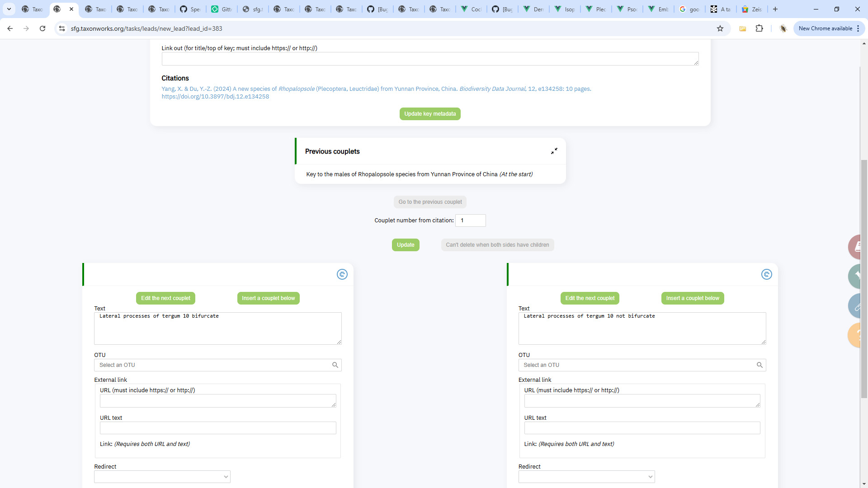The image size is (868, 488).
Task: Click the right lead URL text field
Action: (642, 428)
